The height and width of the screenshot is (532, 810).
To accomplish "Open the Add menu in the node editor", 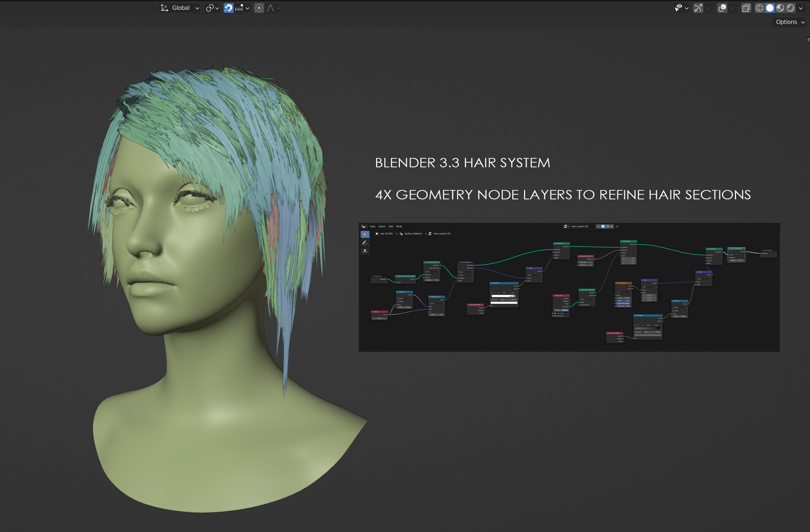I will pyautogui.click(x=391, y=226).
